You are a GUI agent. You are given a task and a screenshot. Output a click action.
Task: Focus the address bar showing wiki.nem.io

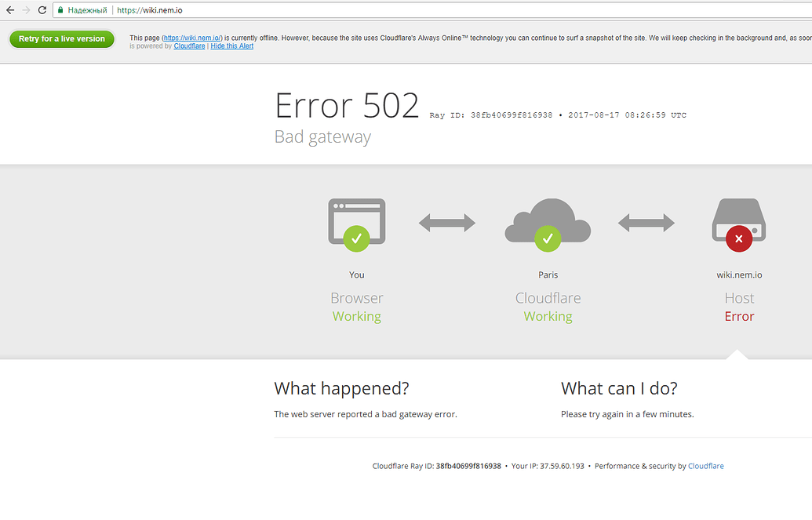(432, 10)
